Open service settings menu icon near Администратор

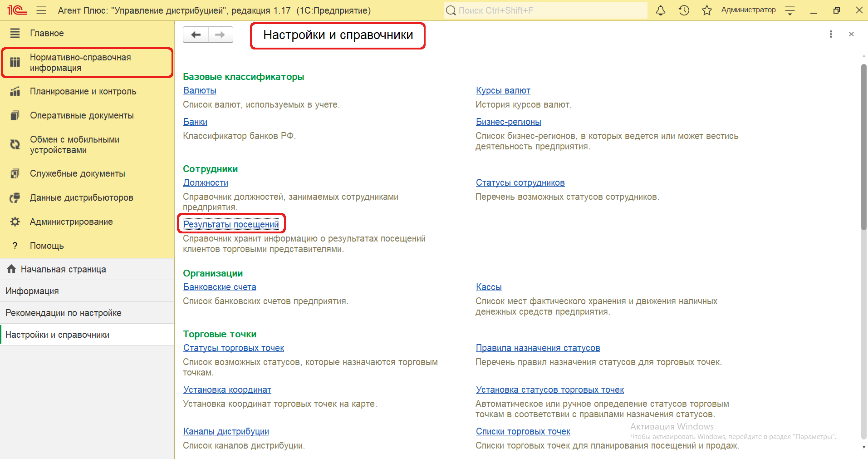point(790,10)
